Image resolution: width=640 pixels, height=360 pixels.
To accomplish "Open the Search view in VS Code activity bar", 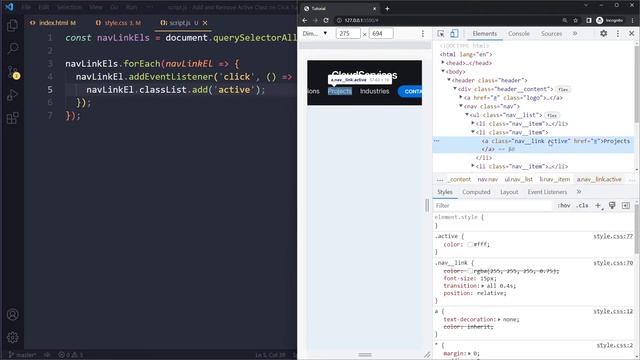I will pyautogui.click(x=12, y=49).
